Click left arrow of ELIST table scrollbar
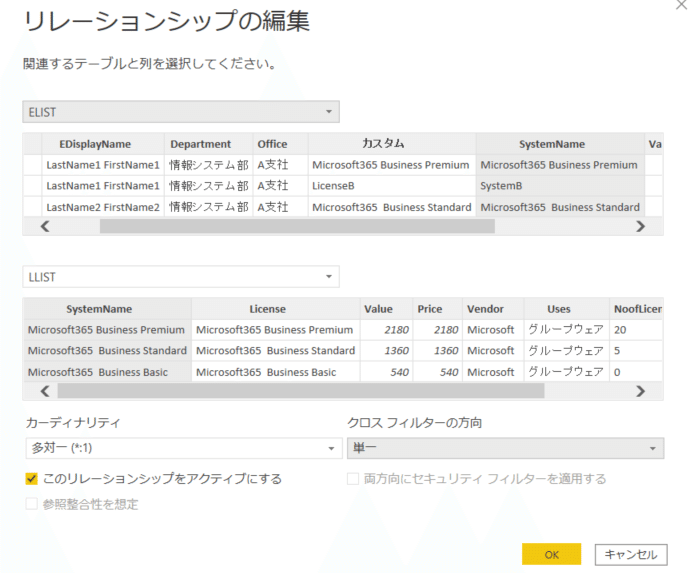The height and width of the screenshot is (573, 691). (45, 227)
